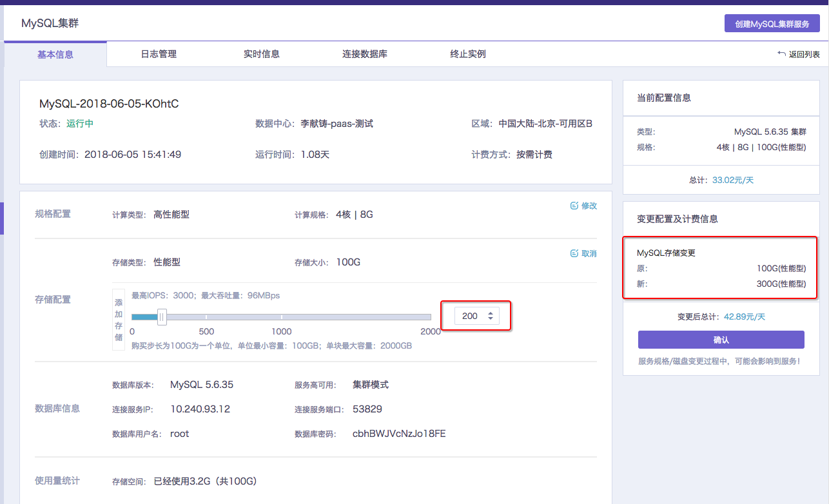Click the 添加存储 vertical label box
This screenshot has width=829, height=504.
[x=119, y=320]
